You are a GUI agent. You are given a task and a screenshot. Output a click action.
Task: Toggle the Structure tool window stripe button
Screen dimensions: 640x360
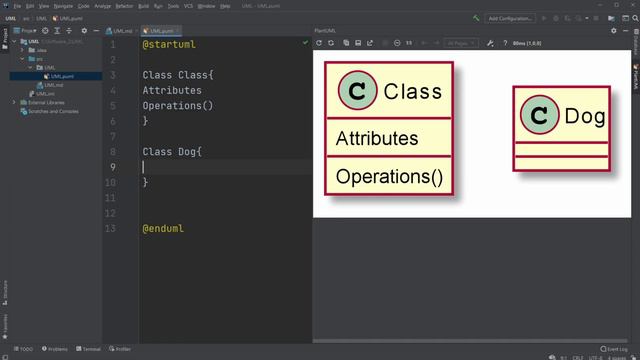[5, 293]
